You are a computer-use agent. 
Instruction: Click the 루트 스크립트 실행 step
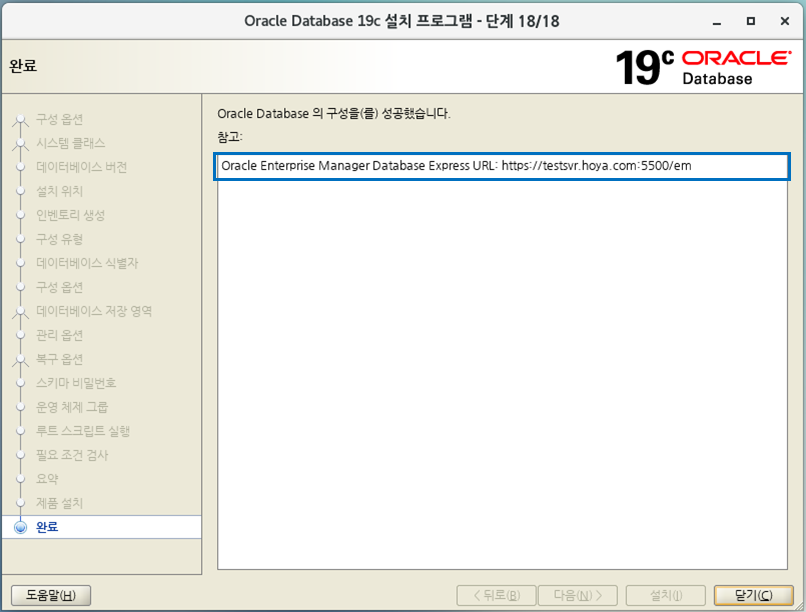(x=83, y=431)
